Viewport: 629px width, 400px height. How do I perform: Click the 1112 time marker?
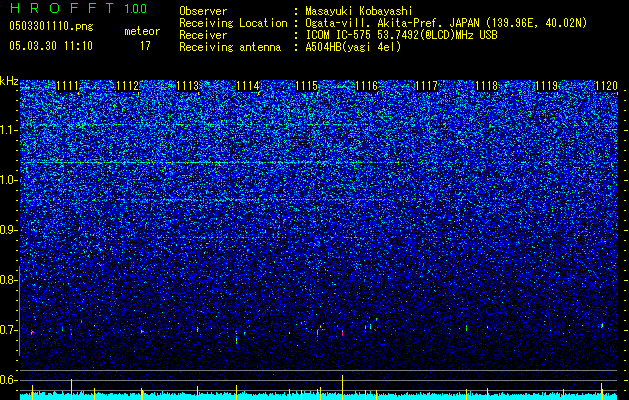[127, 86]
